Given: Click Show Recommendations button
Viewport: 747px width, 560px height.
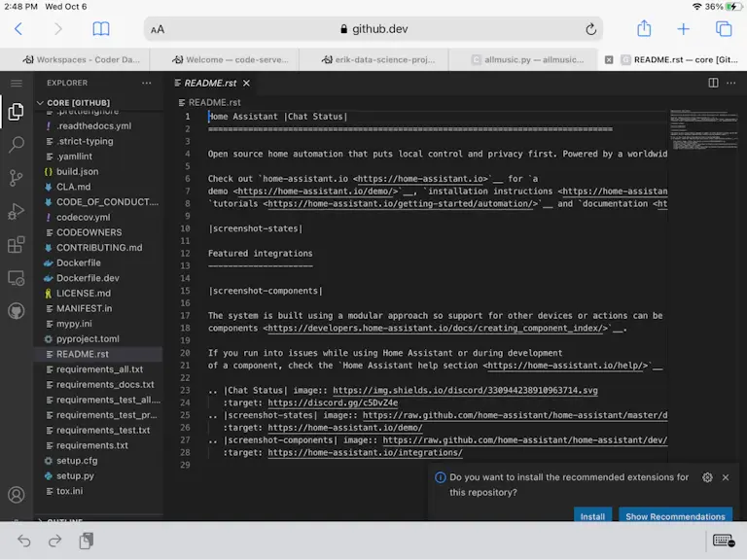Looking at the screenshot, I should click(675, 515).
